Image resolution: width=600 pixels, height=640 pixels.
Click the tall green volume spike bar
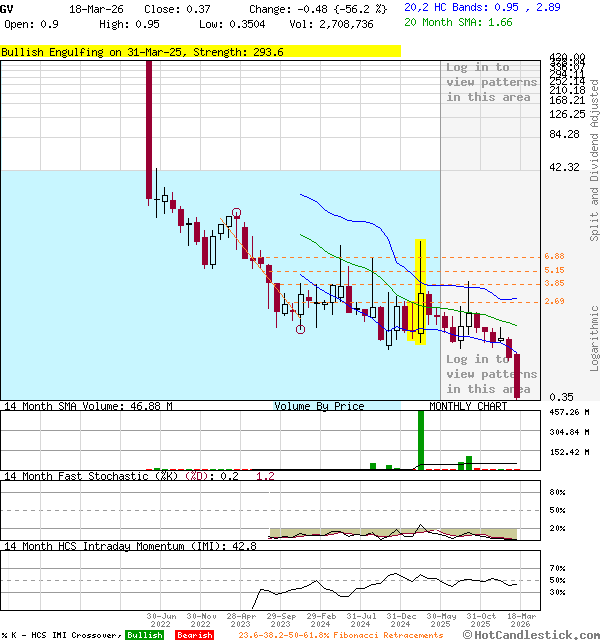pyautogui.click(x=421, y=440)
